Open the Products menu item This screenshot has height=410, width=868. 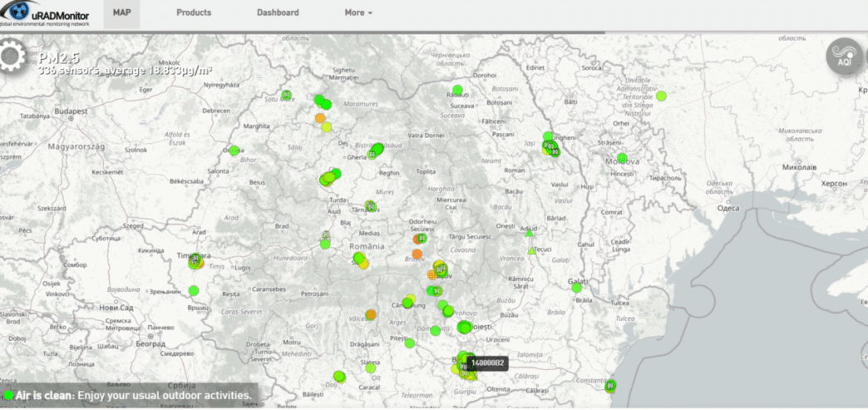(194, 12)
